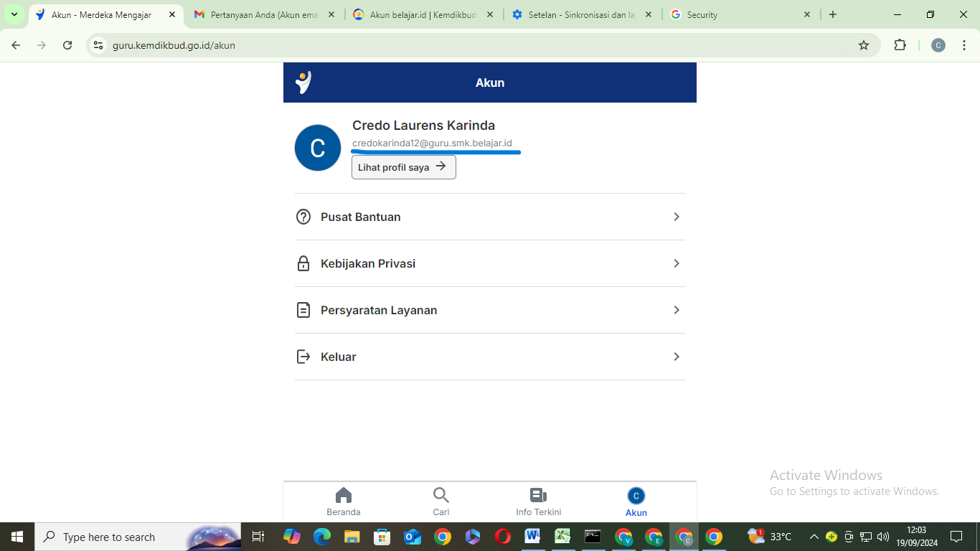Expand the Pusat Bantuan chevron

pos(676,217)
